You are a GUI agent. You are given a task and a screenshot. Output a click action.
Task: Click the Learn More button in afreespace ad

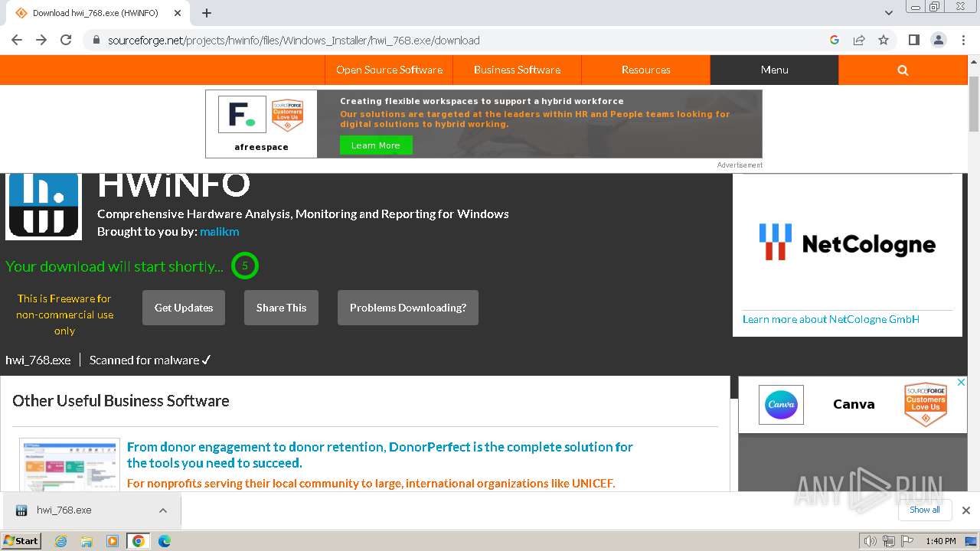pos(375,145)
